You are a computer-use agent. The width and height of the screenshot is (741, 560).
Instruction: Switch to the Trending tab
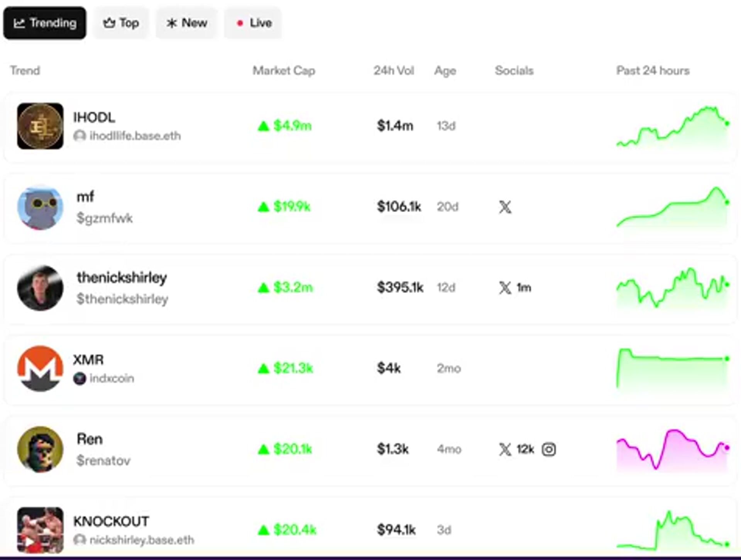click(45, 23)
